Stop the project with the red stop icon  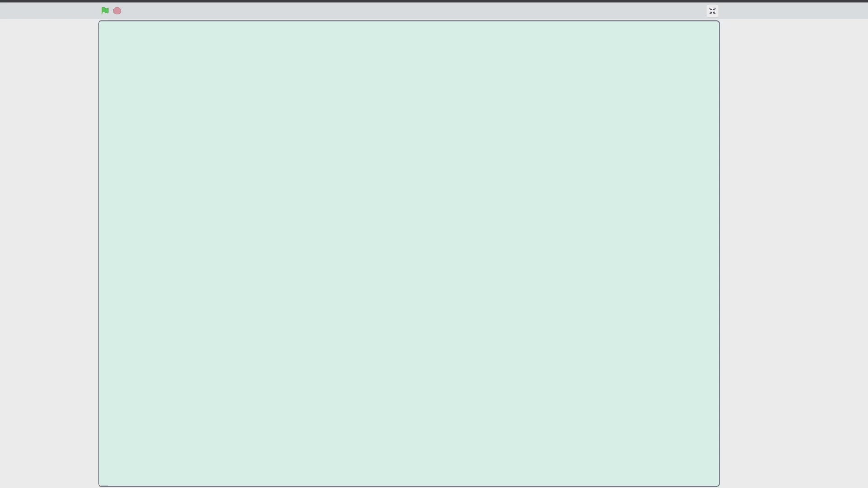tap(117, 11)
